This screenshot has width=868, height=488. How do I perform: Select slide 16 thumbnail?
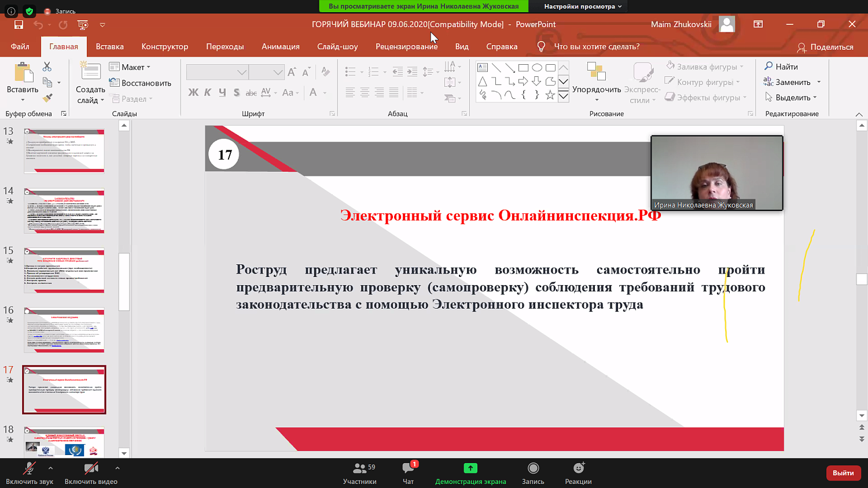(64, 330)
